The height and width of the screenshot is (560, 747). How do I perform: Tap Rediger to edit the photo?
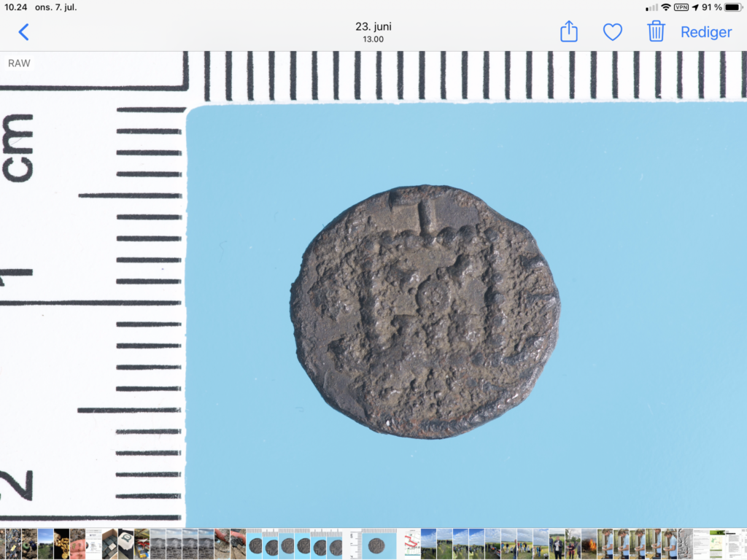[706, 32]
